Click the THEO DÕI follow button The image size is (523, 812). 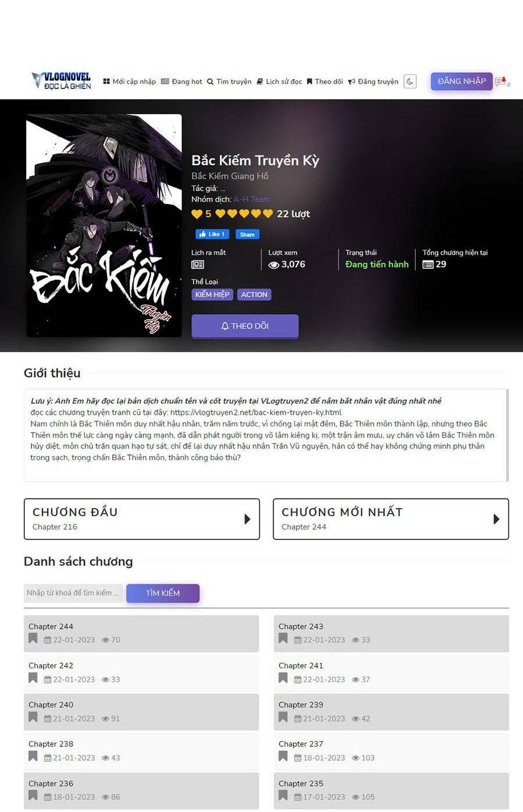click(245, 326)
